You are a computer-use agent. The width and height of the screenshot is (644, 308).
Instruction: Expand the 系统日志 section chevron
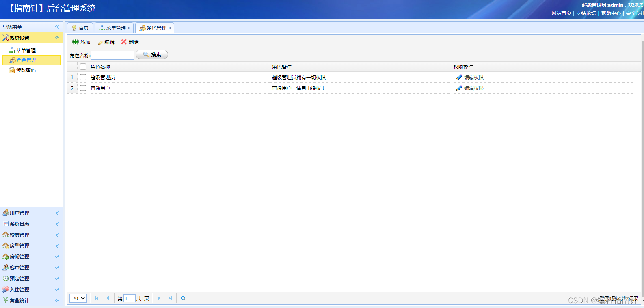point(57,224)
